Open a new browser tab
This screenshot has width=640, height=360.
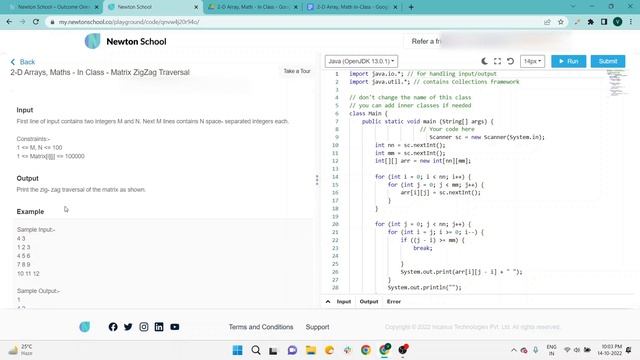tap(411, 7)
